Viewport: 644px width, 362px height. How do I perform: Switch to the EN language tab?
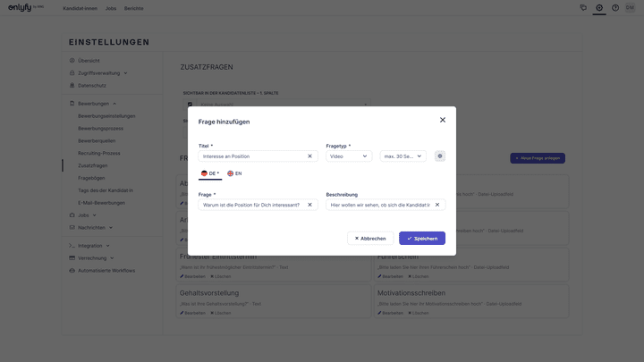(234, 173)
